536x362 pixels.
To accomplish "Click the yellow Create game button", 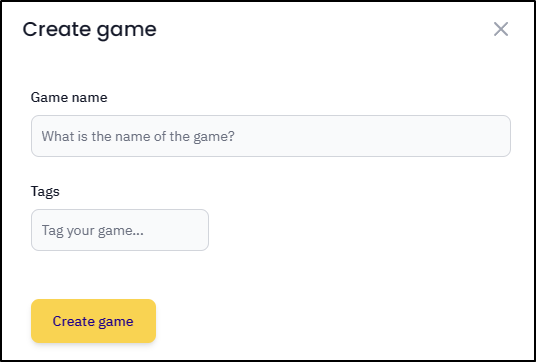I will [93, 321].
